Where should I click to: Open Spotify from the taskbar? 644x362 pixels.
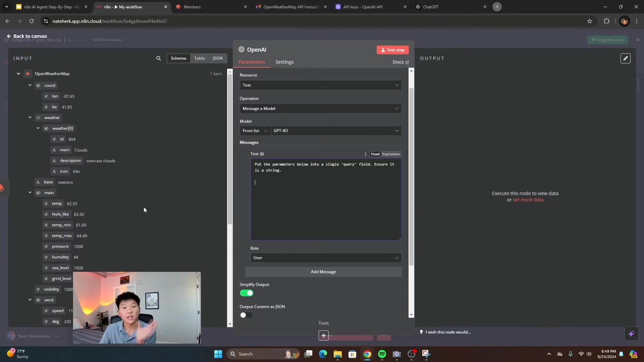click(x=382, y=354)
